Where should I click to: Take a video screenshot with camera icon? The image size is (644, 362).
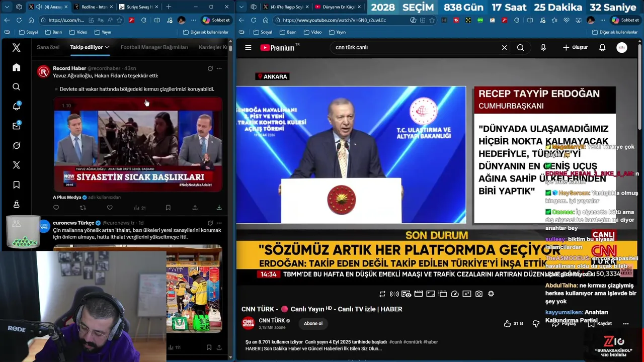point(479,294)
